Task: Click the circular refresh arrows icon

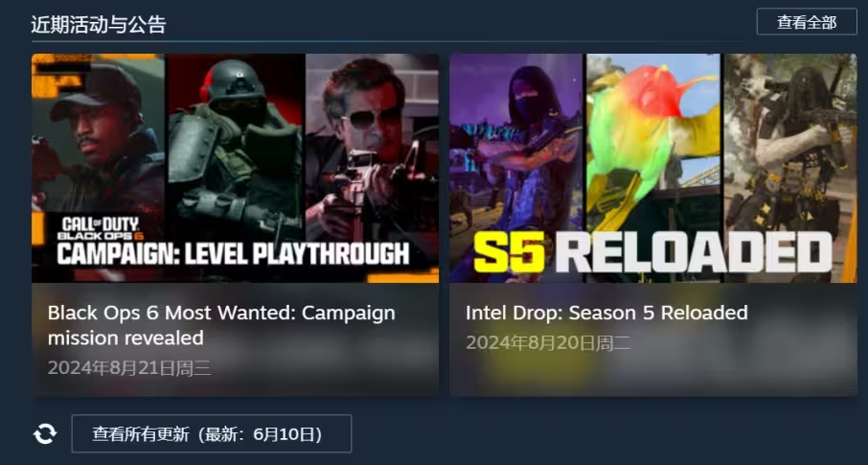Action: (x=45, y=433)
